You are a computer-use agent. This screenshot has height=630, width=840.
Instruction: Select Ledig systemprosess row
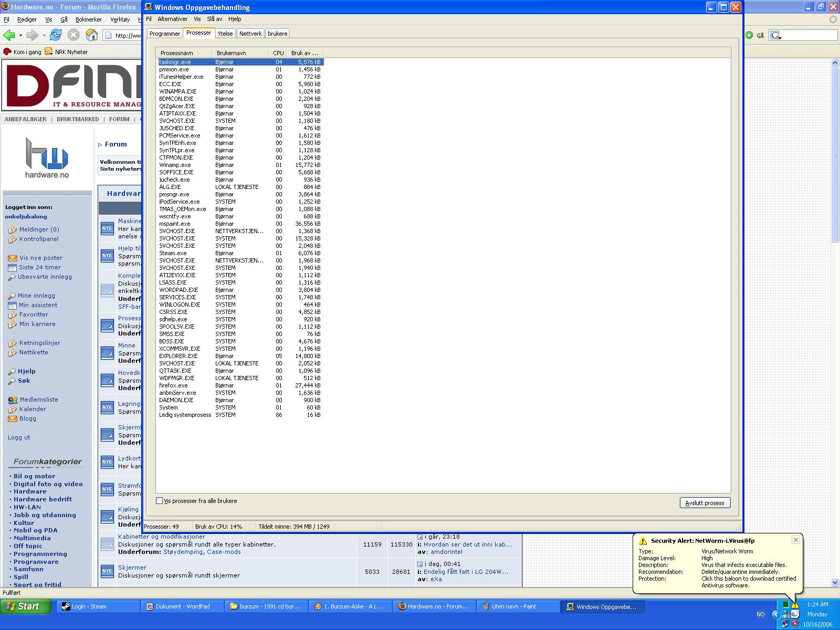240,415
